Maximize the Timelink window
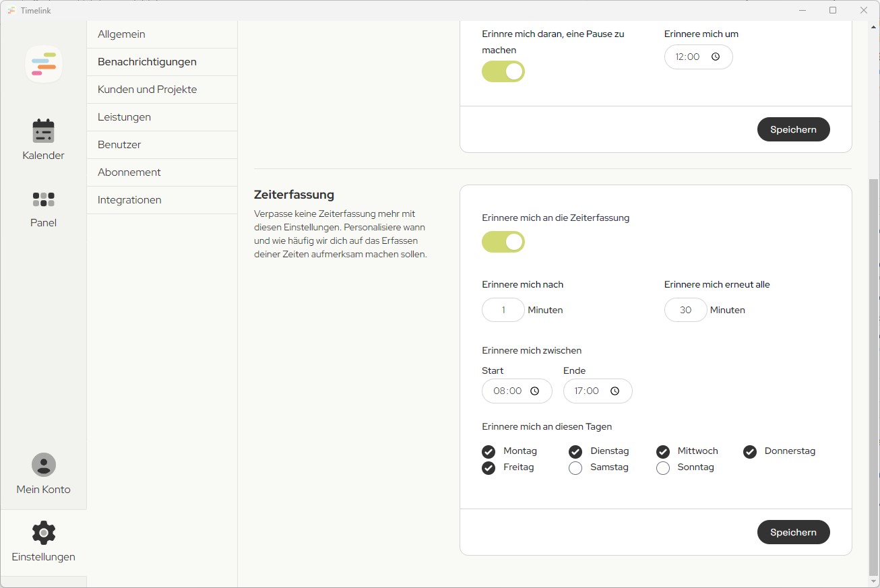Screen dimensions: 880x588 click(833, 10)
